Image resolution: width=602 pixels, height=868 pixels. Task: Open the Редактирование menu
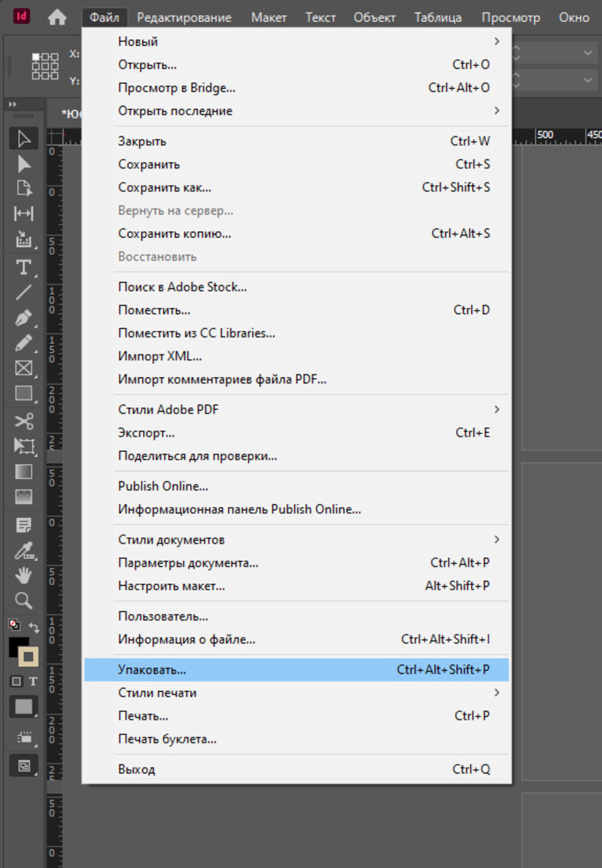pos(184,17)
